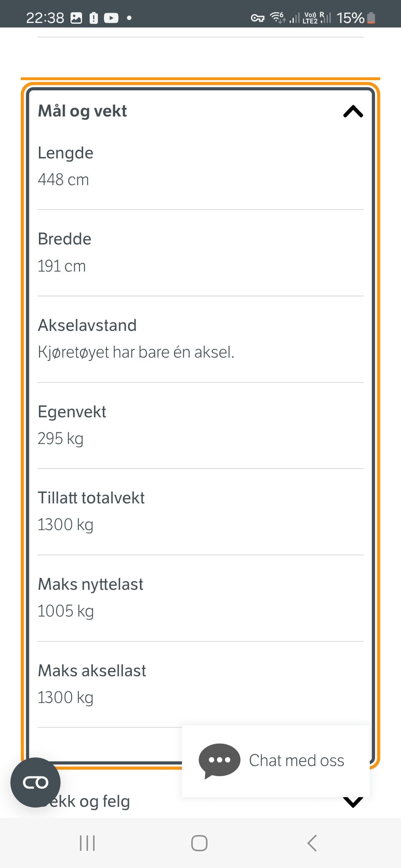The width and height of the screenshot is (401, 868).
Task: Open the speech bubble chat icon
Action: 219,760
